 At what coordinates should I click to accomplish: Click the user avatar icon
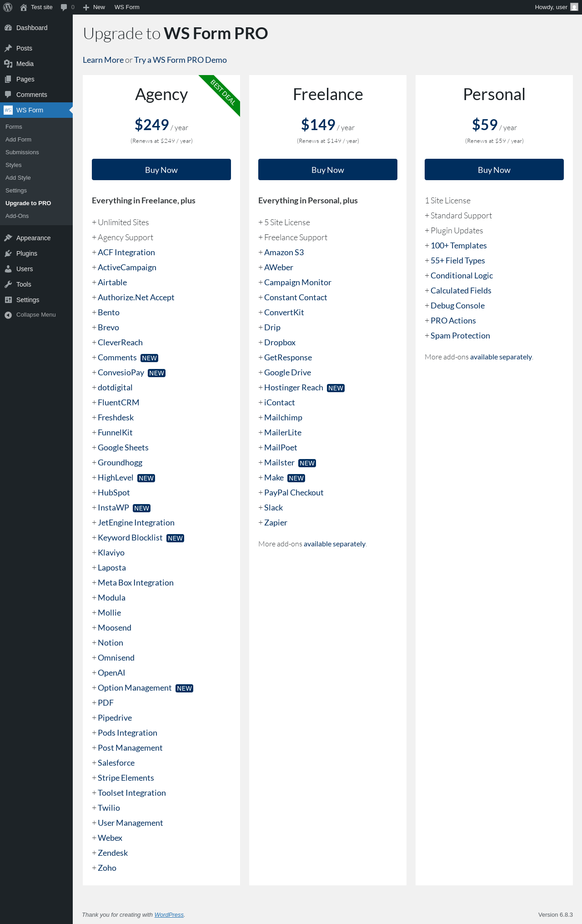click(x=574, y=7)
